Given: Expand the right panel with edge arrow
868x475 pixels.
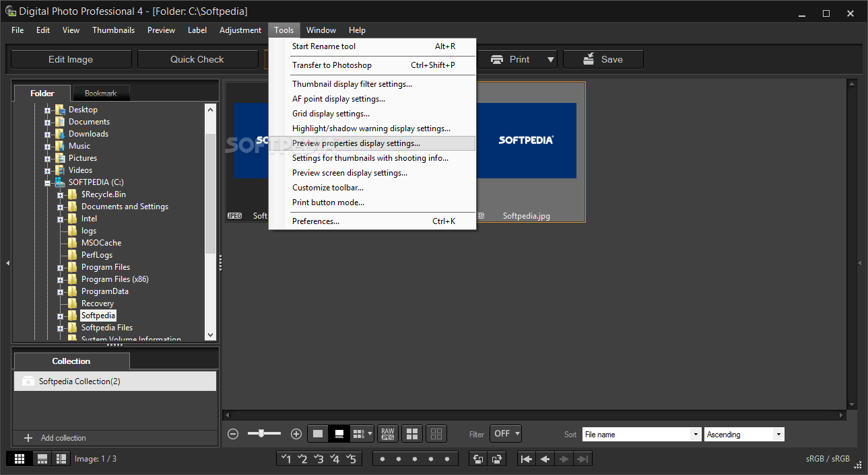Looking at the screenshot, I should pos(860,263).
